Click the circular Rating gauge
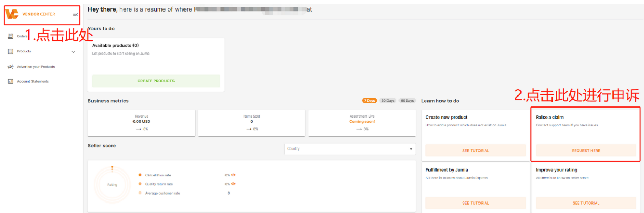 point(112,185)
